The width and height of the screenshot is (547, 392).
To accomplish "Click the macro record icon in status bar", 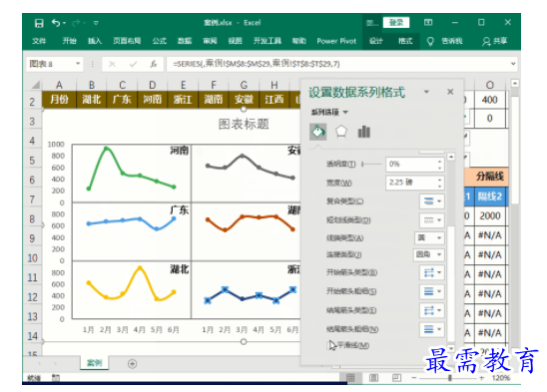I will 56,378.
